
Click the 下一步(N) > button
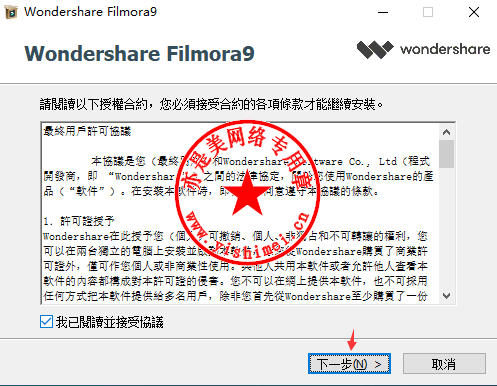[x=349, y=364]
